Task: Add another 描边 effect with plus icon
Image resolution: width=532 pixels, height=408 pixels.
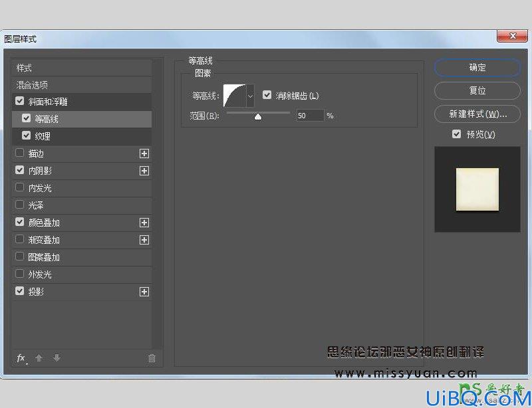Action: [x=144, y=153]
